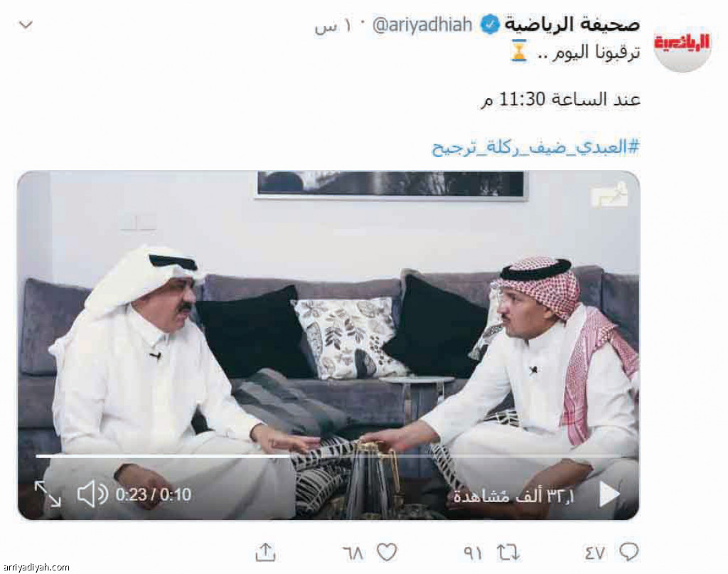This screenshot has width=728, height=574.
Task: Click the retweet count ٩١
Action: click(473, 553)
